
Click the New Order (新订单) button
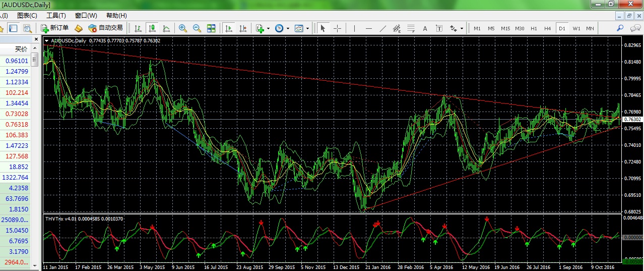pyautogui.click(x=54, y=28)
